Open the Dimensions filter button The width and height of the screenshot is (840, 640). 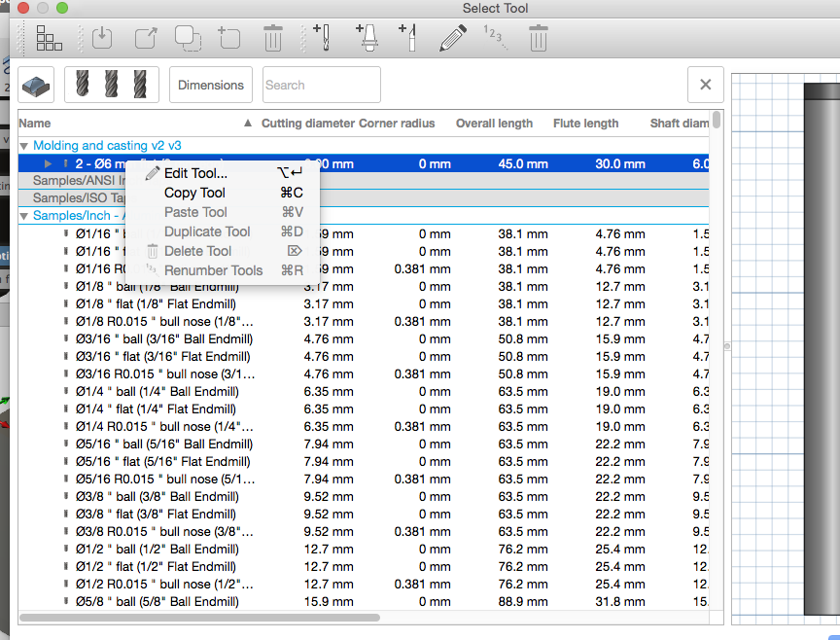[x=211, y=85]
